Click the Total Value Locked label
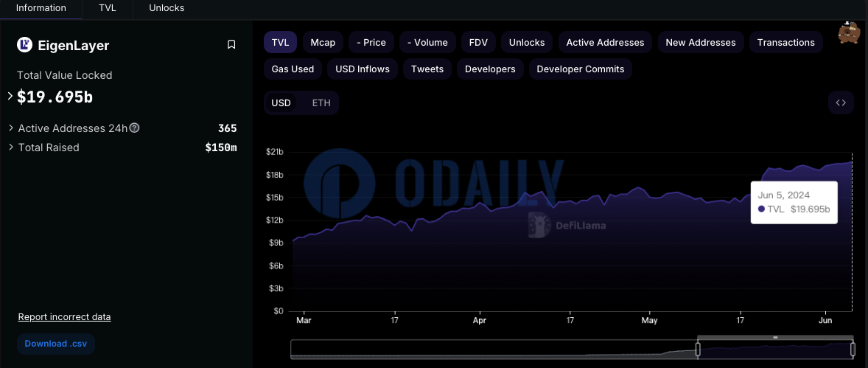Viewport: 868px width, 368px height. tap(65, 75)
